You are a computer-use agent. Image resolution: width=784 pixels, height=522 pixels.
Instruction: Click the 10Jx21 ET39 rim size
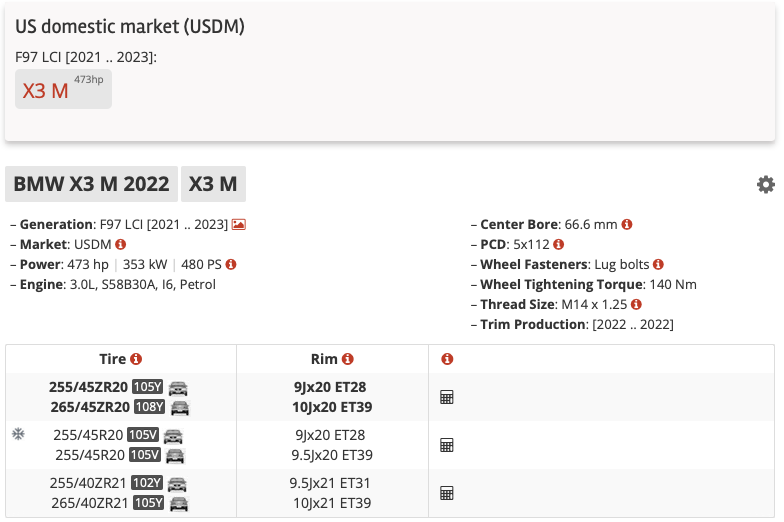tap(331, 503)
